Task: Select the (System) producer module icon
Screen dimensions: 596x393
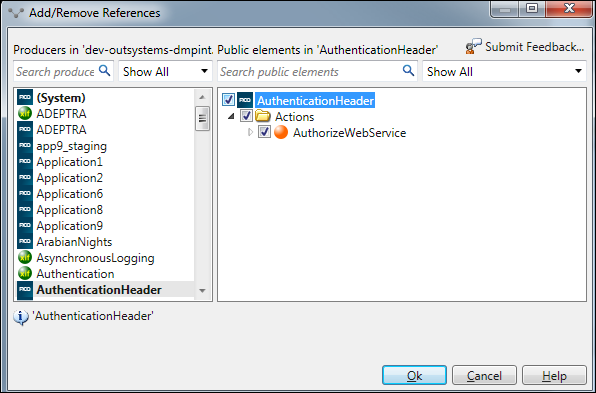Action: pyautogui.click(x=25, y=98)
